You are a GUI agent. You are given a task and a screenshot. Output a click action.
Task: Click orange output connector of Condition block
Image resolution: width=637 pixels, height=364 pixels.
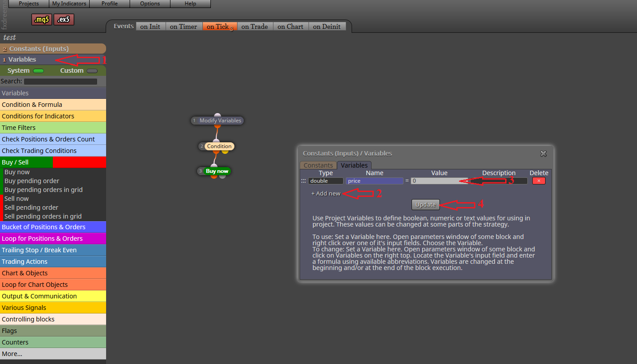pos(216,152)
